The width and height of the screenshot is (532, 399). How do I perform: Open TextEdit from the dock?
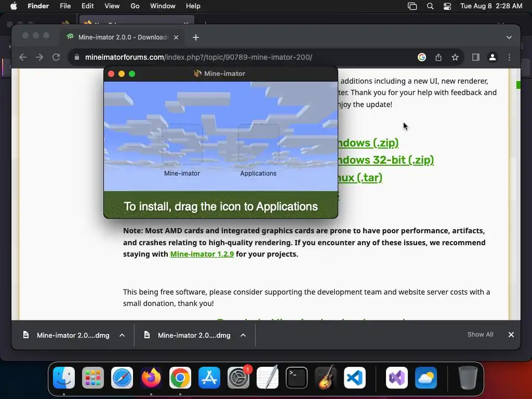coord(268,378)
